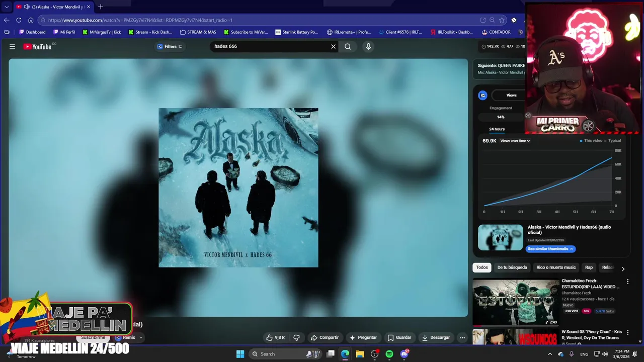Viewport: 644px width, 362px height.
Task: Open the ESTUPIDO video thumbnail
Action: pyautogui.click(x=516, y=302)
